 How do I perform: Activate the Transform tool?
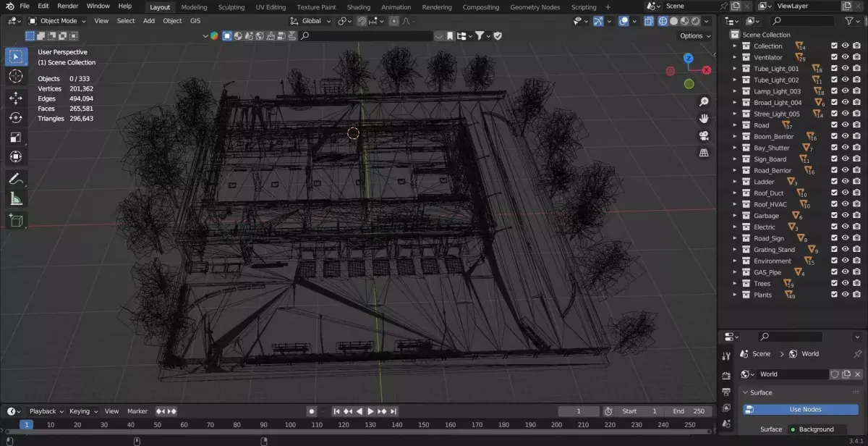pyautogui.click(x=16, y=156)
